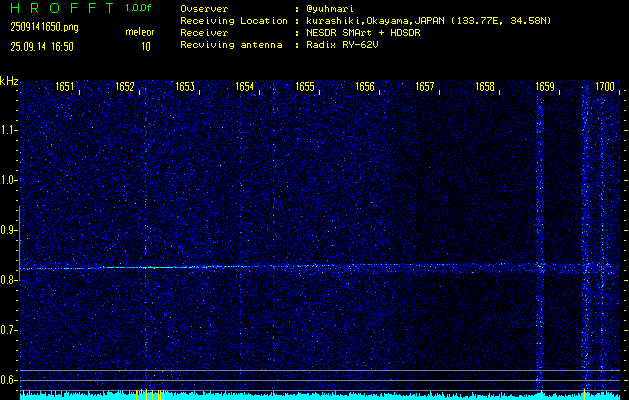Image resolution: width=629 pixels, height=400 pixels.
Task: Click the meteor count 10
Action: tap(146, 47)
